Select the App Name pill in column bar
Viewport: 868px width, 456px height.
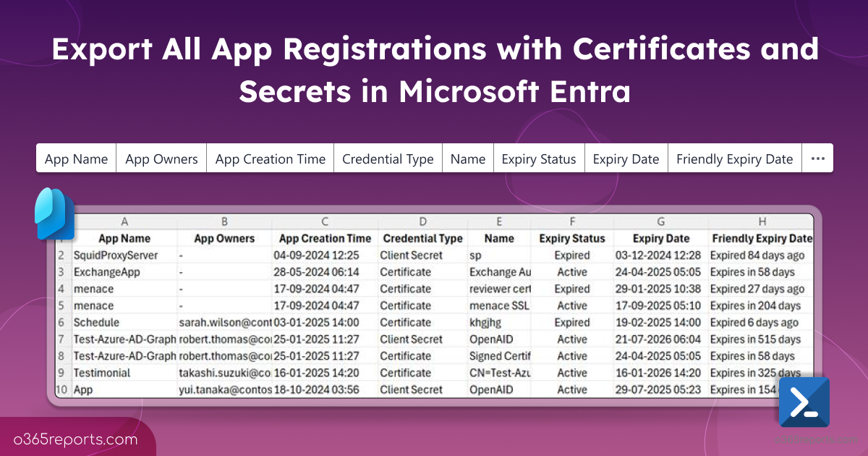click(76, 159)
